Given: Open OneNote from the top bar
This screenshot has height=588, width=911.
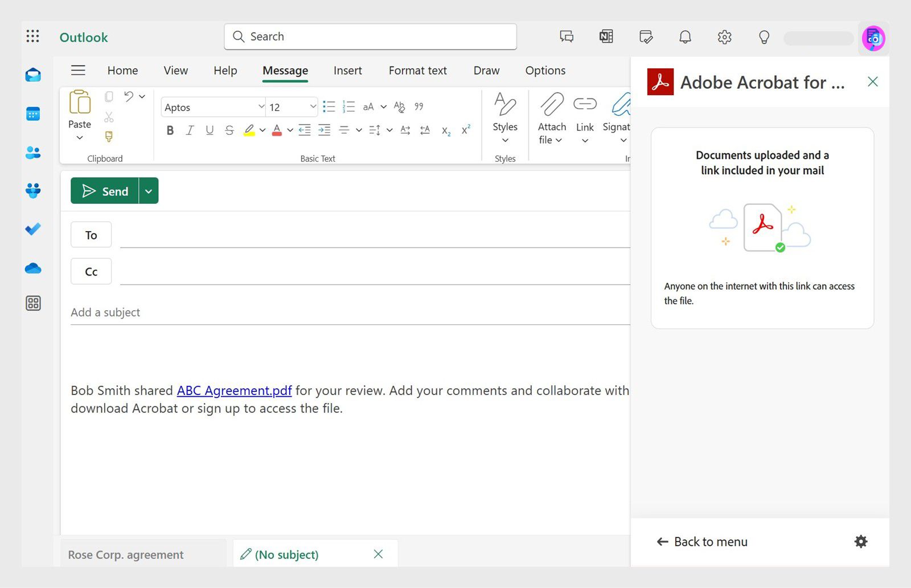Looking at the screenshot, I should click(605, 36).
